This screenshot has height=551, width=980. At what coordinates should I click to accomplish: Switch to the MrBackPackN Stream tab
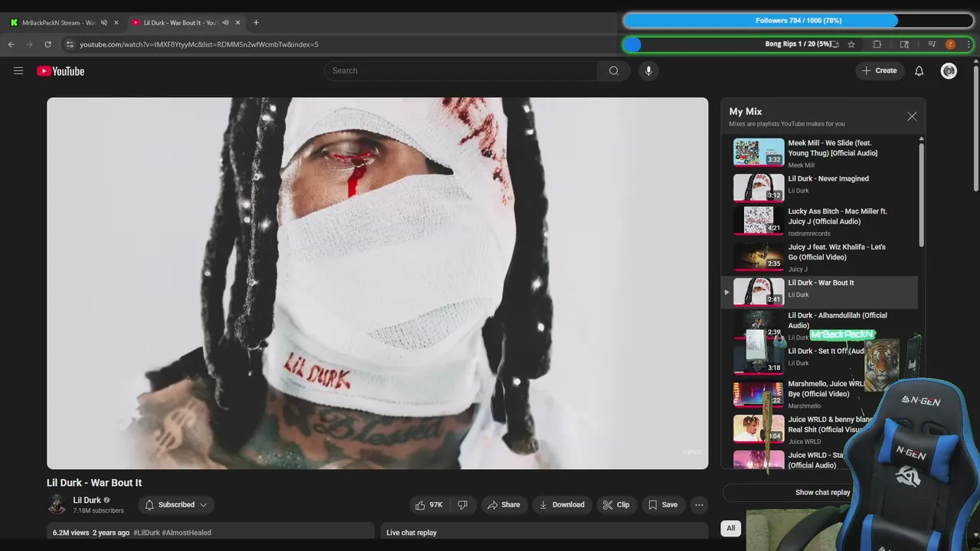(x=58, y=22)
